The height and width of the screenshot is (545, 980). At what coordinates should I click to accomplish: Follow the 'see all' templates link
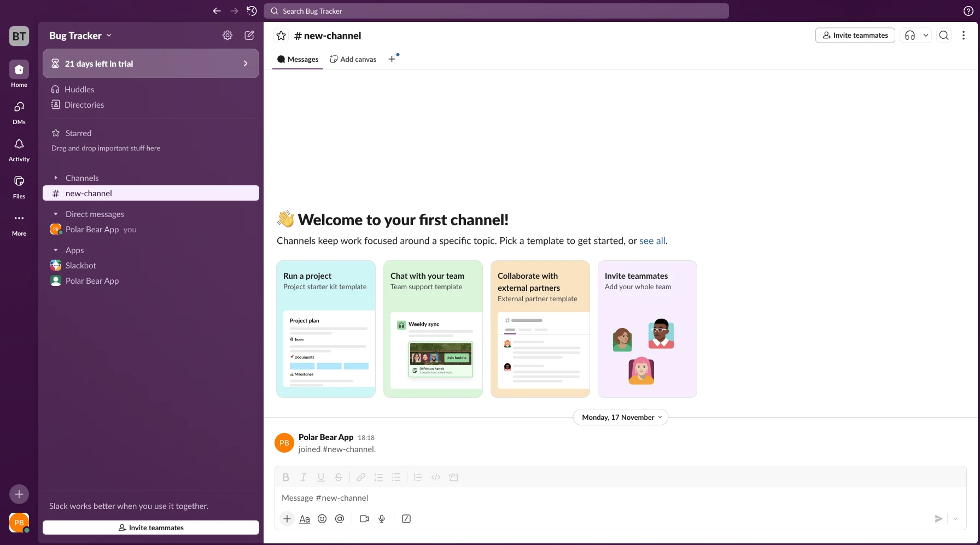tap(652, 241)
